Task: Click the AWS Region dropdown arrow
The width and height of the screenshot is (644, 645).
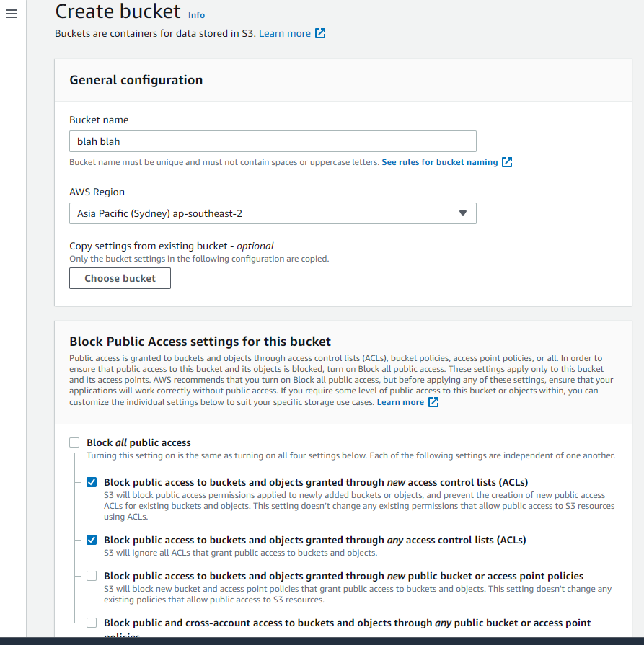Action: tap(463, 213)
